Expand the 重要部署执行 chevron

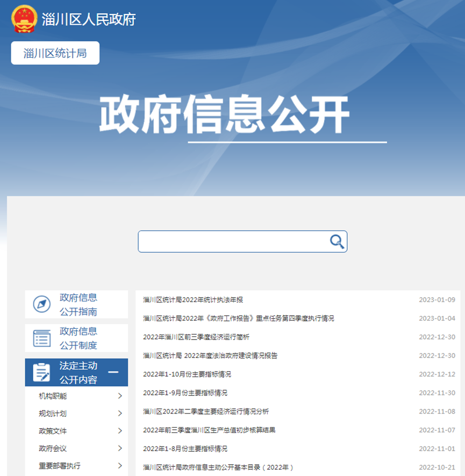[120, 466]
